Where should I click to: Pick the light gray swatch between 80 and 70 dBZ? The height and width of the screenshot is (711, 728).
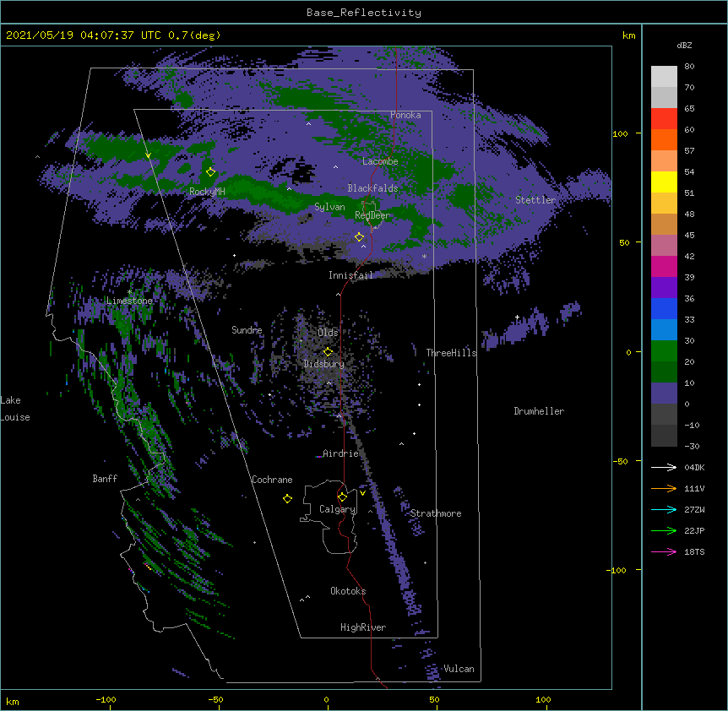click(664, 77)
